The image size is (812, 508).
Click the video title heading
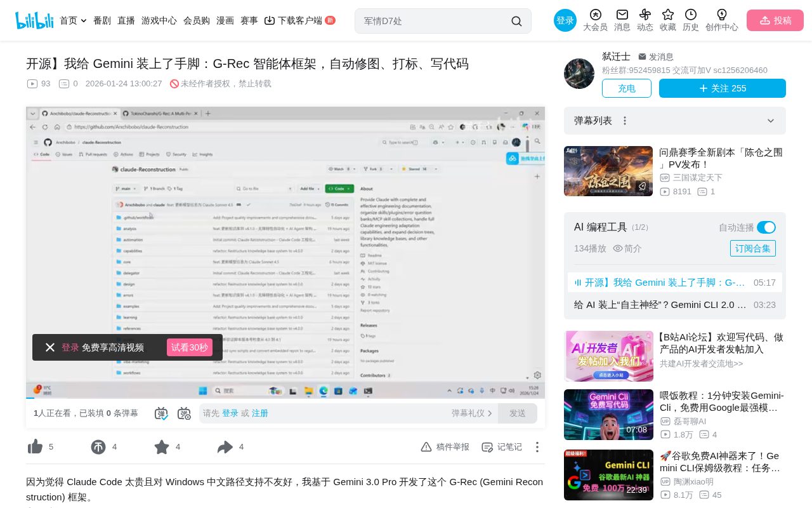[247, 63]
